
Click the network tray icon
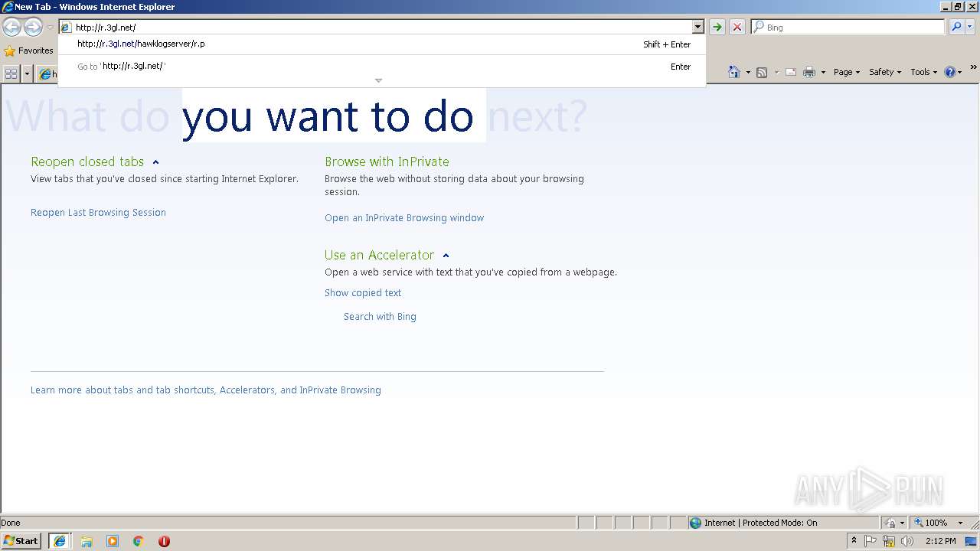pos(889,541)
